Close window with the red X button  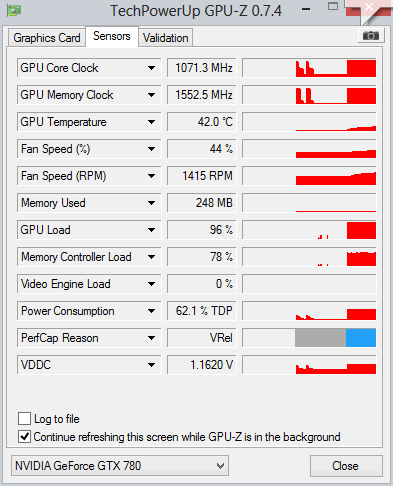(x=368, y=7)
